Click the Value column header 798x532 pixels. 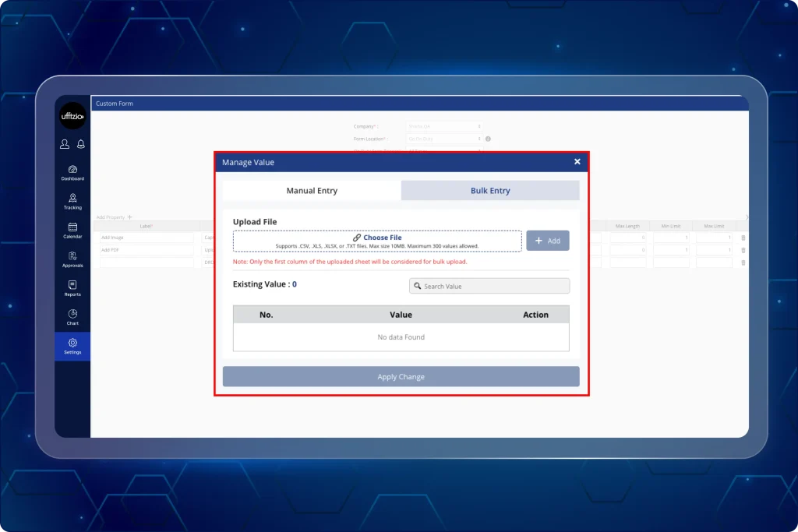401,315
